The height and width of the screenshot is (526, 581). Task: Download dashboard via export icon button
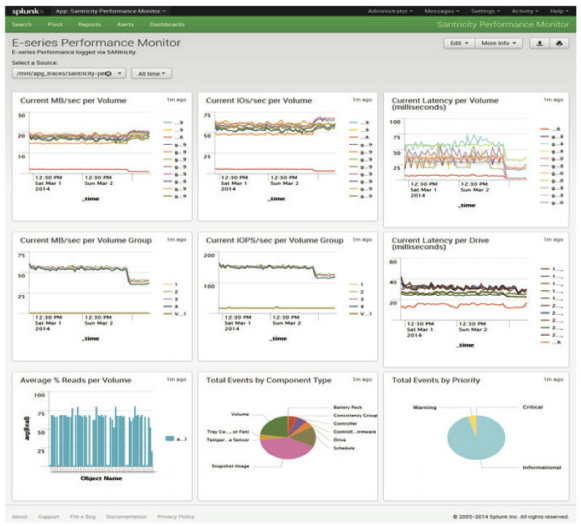tap(540, 43)
